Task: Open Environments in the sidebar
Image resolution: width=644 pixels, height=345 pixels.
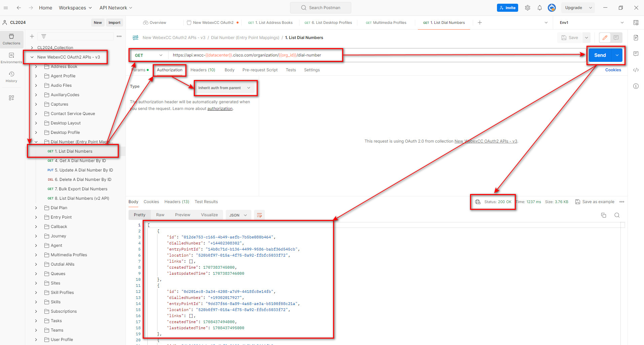Action: pyautogui.click(x=11, y=58)
